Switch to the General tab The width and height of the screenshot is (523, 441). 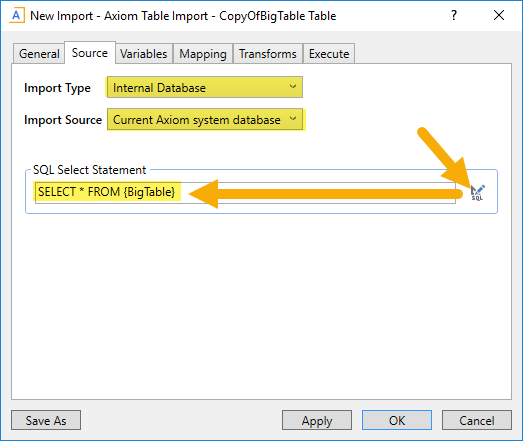pos(39,54)
